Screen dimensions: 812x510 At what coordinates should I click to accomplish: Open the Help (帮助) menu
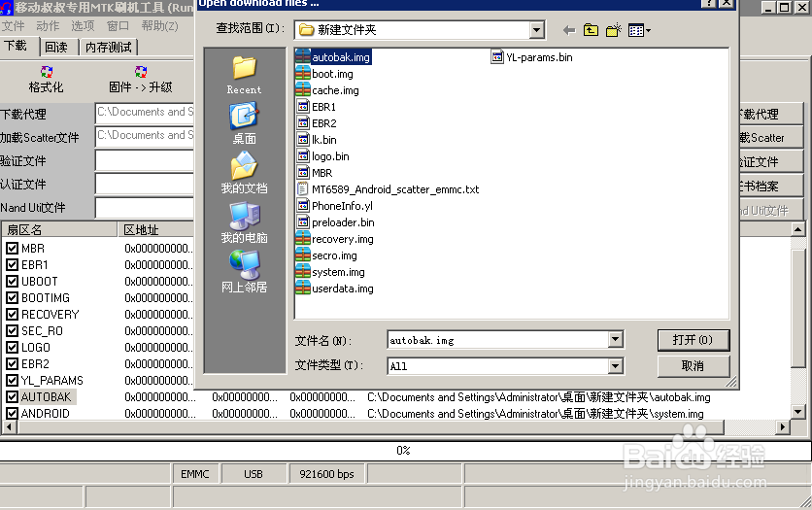[x=159, y=26]
